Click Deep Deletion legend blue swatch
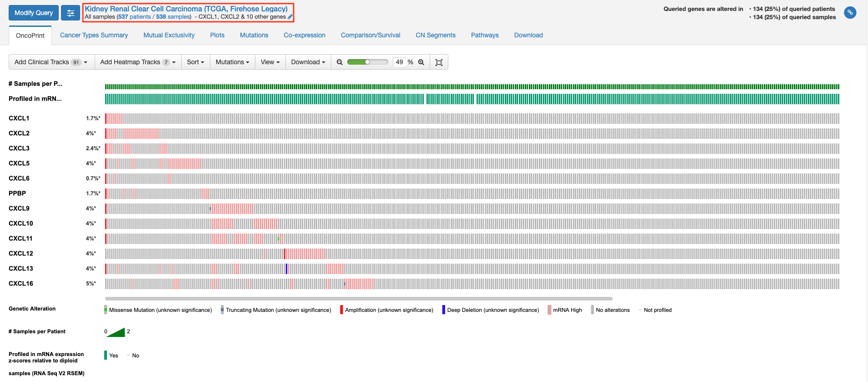The width and height of the screenshot is (868, 382). (444, 310)
